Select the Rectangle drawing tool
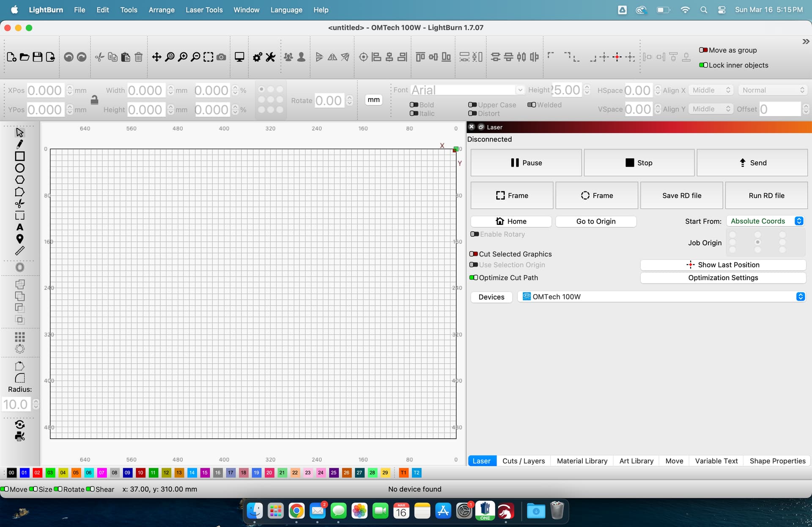The width and height of the screenshot is (812, 527). pyautogui.click(x=19, y=156)
